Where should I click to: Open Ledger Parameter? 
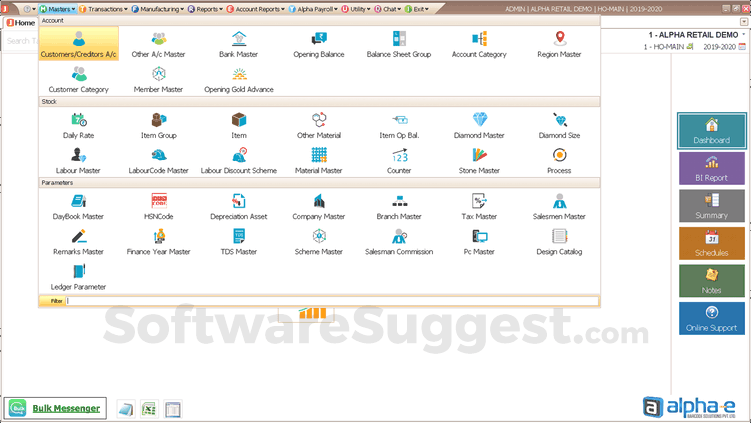pyautogui.click(x=79, y=277)
